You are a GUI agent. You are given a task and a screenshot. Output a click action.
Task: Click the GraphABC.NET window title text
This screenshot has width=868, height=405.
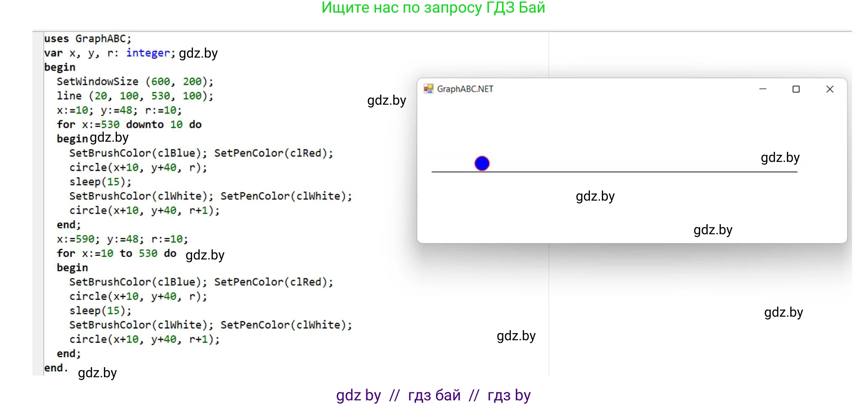tap(465, 89)
